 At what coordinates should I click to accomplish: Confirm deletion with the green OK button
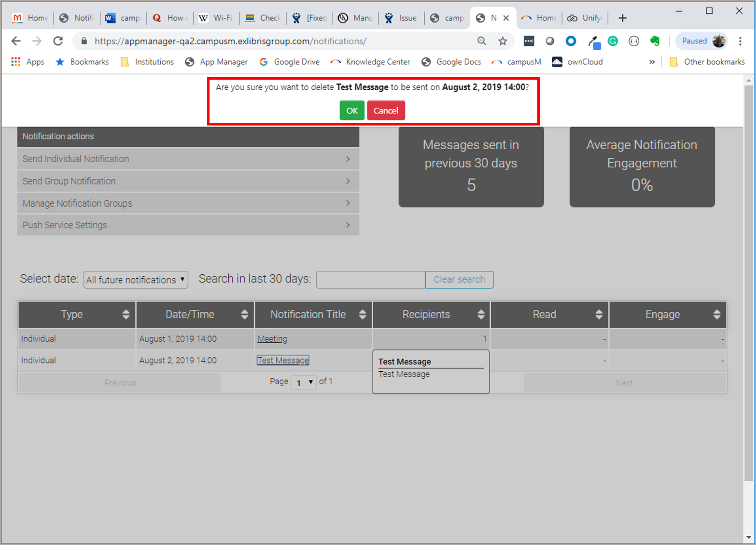[352, 111]
